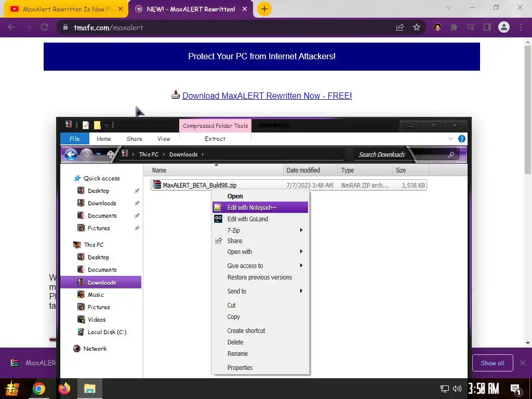The height and width of the screenshot is (399, 532).
Task: Choose Properties in context menu
Action: pyautogui.click(x=260, y=368)
